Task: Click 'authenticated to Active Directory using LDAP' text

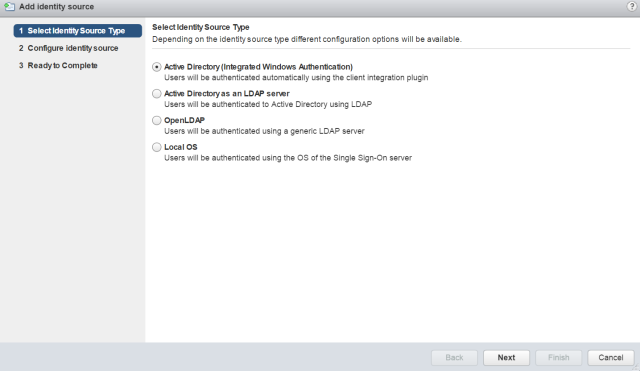Action: pyautogui.click(x=292, y=104)
